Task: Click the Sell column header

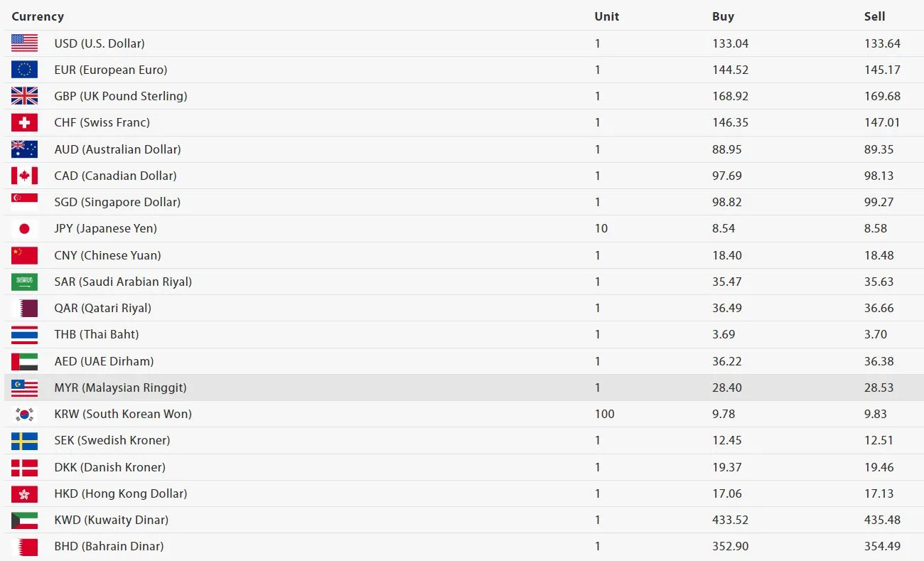Action: coord(874,16)
